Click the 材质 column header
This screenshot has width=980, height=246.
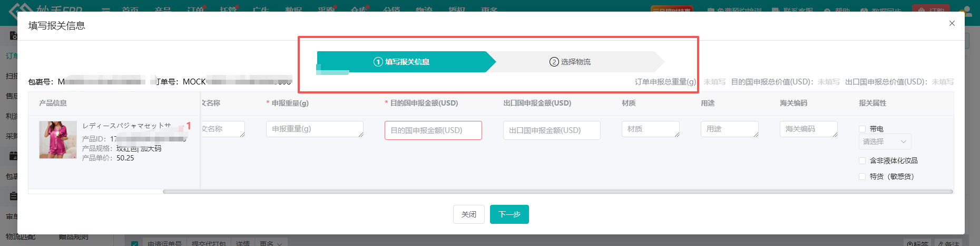(629, 103)
